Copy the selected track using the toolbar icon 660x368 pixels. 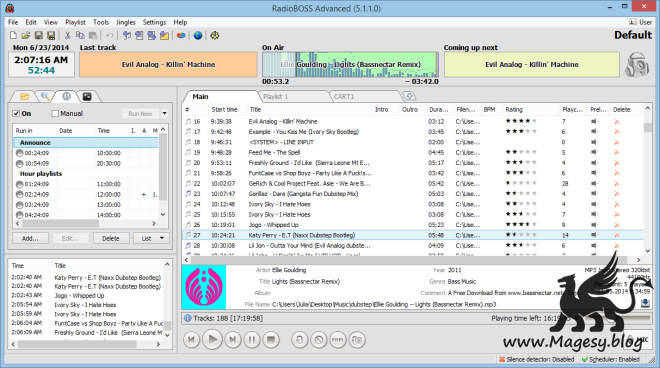tap(80, 36)
